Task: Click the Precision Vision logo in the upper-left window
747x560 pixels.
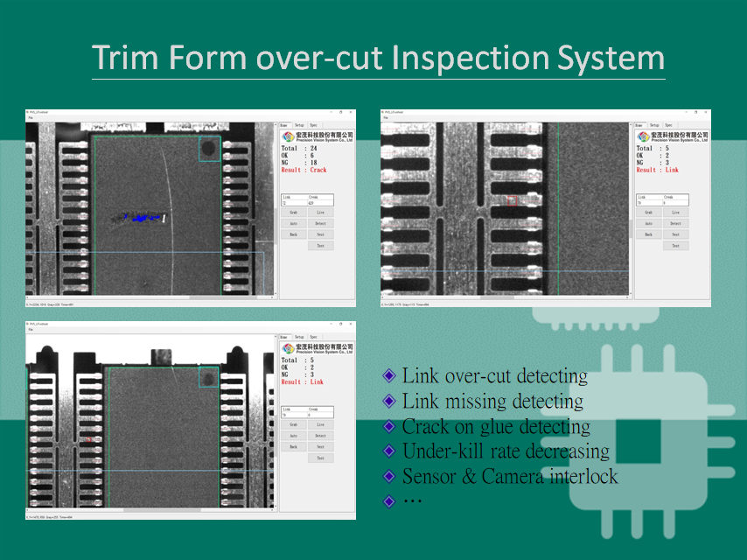Action: 289,137
